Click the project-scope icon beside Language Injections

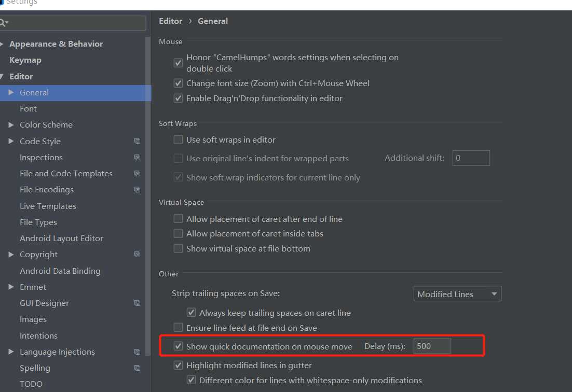pos(137,352)
